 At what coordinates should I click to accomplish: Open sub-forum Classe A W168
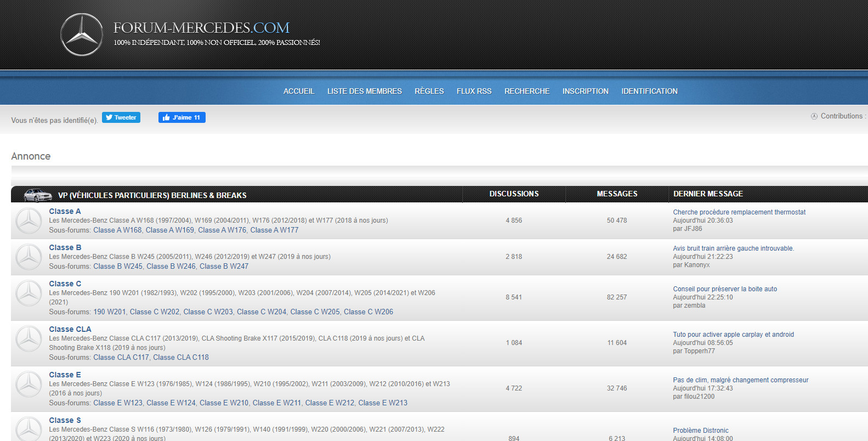tap(117, 230)
